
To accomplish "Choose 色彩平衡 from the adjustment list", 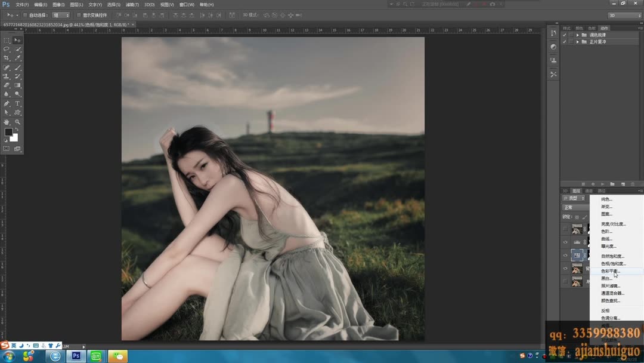I will 606,270.
